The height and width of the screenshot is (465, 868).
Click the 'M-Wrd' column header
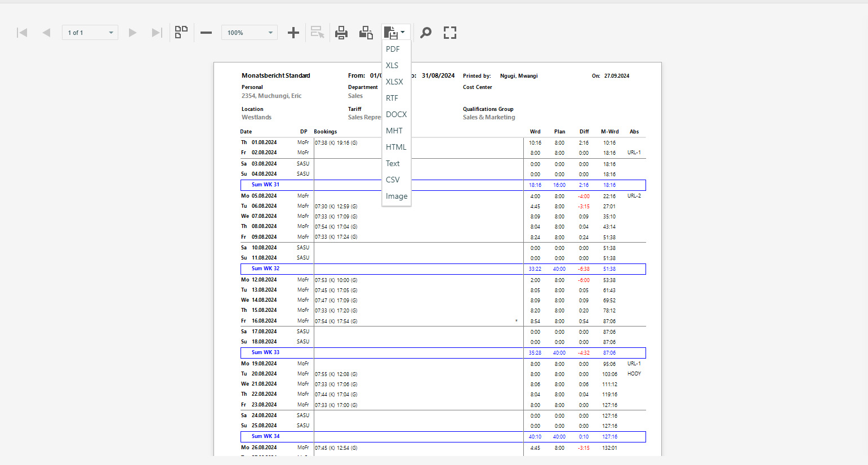pos(609,132)
